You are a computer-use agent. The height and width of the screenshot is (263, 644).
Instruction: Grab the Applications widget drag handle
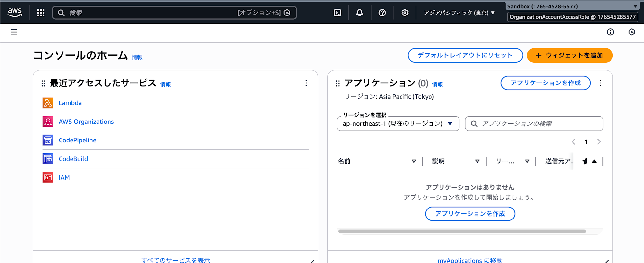(x=338, y=83)
